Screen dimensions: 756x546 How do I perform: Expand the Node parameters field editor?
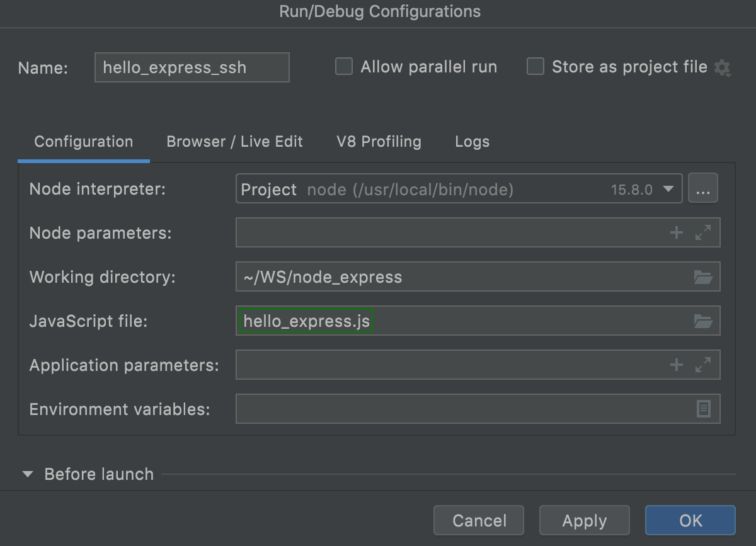703,233
